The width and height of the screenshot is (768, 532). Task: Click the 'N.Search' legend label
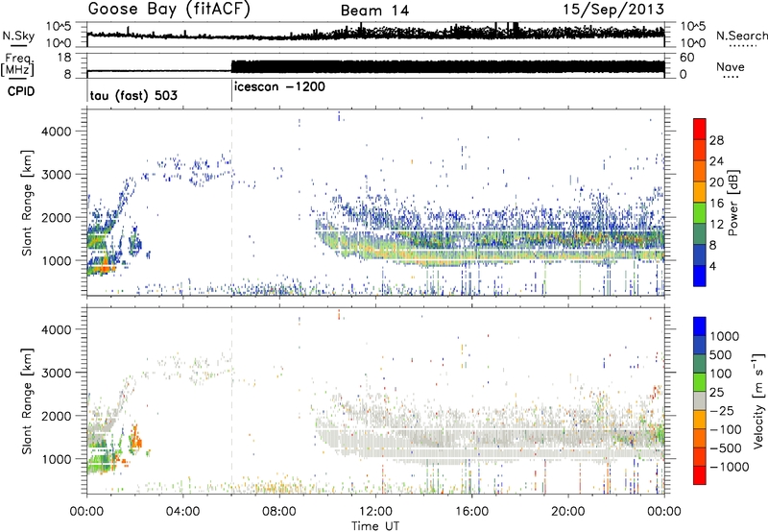click(741, 36)
